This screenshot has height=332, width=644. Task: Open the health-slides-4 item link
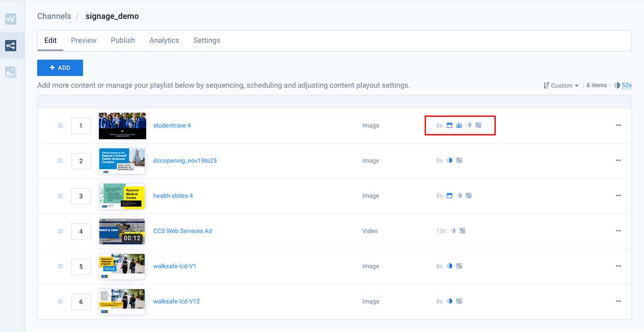(x=173, y=196)
